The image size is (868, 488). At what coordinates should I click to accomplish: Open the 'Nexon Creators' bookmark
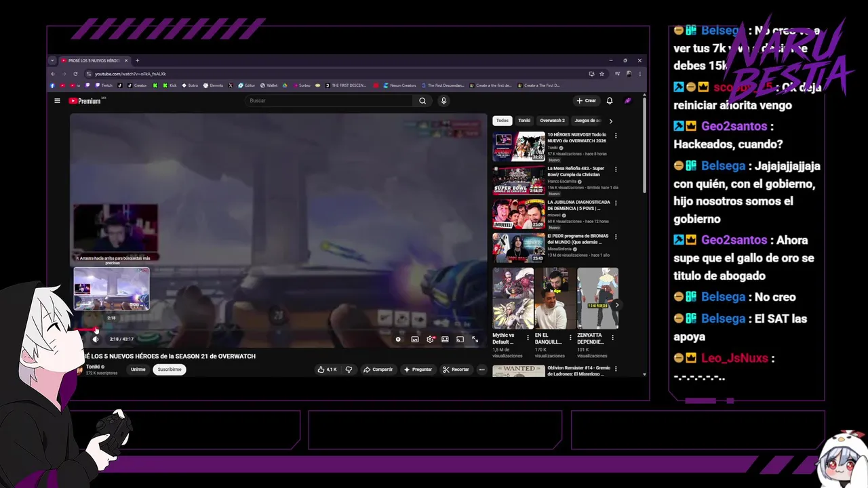pos(399,85)
